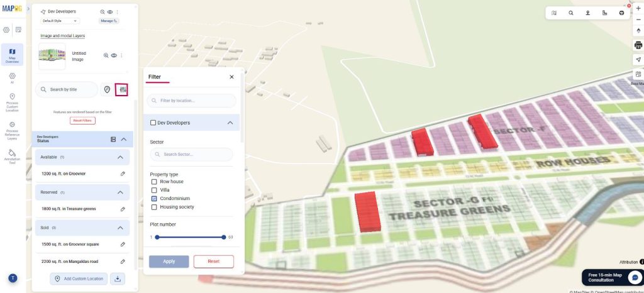
Task: Edit 1500 sq. ft. on Groovnor square entry
Action: tap(123, 245)
